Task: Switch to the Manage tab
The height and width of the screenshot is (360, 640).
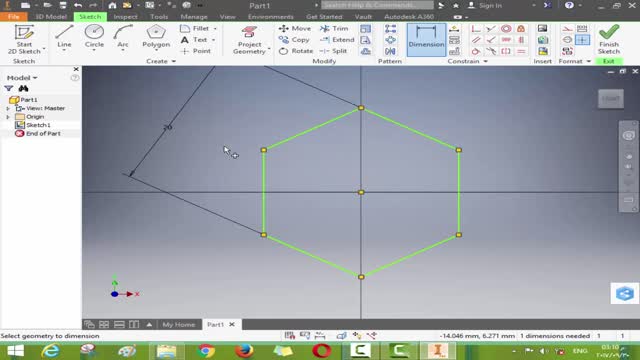Action: click(194, 17)
